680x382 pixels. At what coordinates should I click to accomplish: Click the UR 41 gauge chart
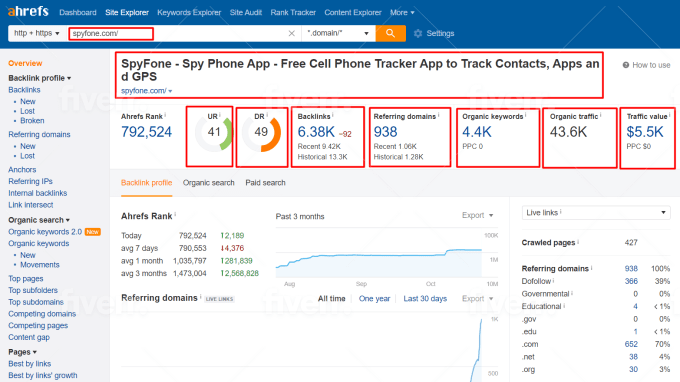pyautogui.click(x=214, y=132)
